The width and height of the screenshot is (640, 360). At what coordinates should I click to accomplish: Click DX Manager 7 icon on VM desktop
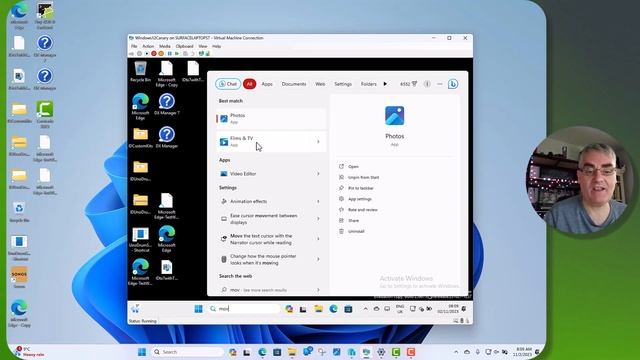point(167,104)
